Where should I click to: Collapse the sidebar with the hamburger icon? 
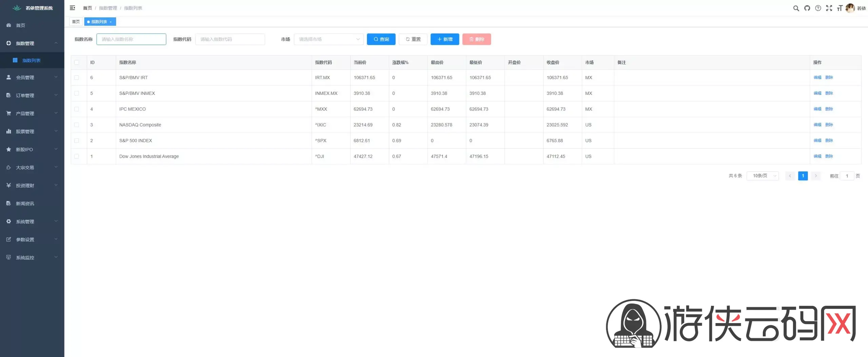click(72, 8)
